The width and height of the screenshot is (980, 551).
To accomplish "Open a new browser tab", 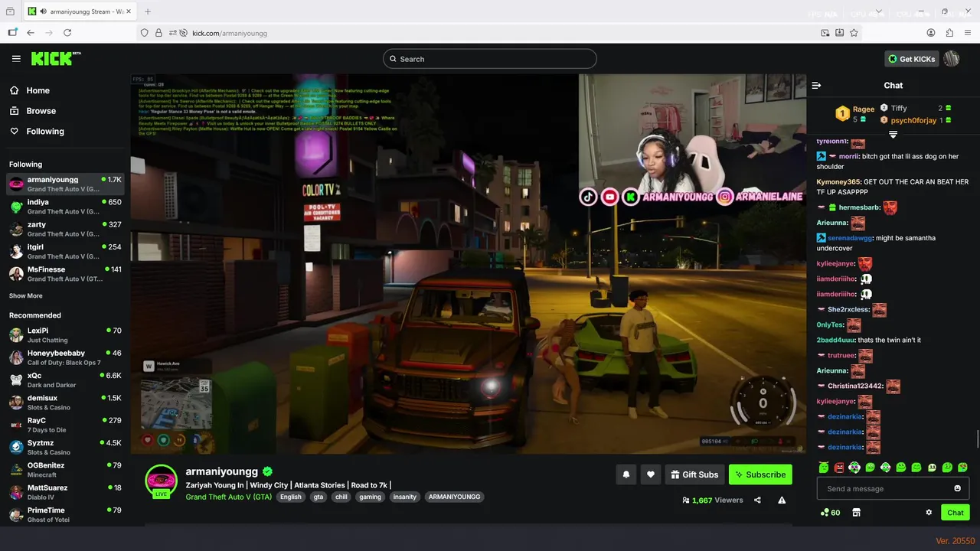I will (x=148, y=11).
